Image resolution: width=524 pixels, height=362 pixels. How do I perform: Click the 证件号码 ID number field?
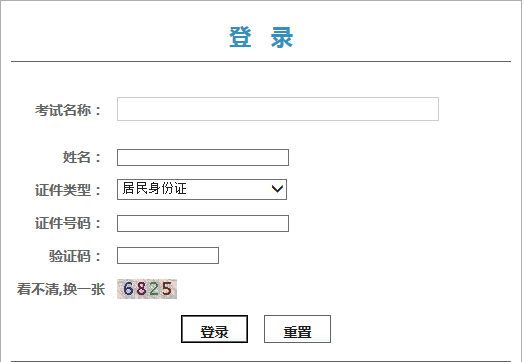(203, 223)
